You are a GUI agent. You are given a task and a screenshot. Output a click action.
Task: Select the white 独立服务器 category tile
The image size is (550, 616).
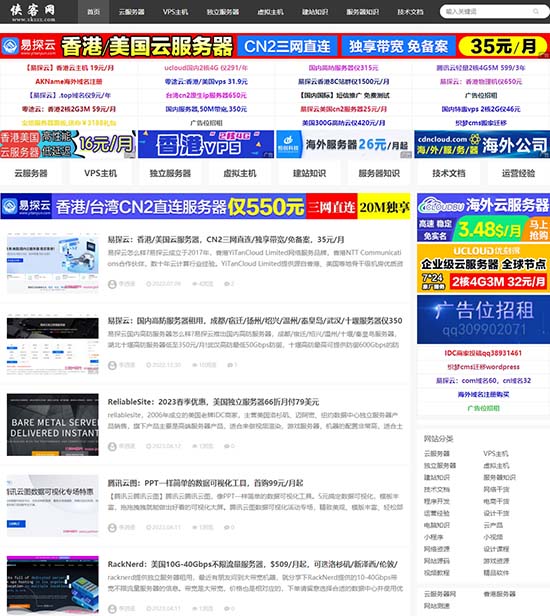coord(170,173)
